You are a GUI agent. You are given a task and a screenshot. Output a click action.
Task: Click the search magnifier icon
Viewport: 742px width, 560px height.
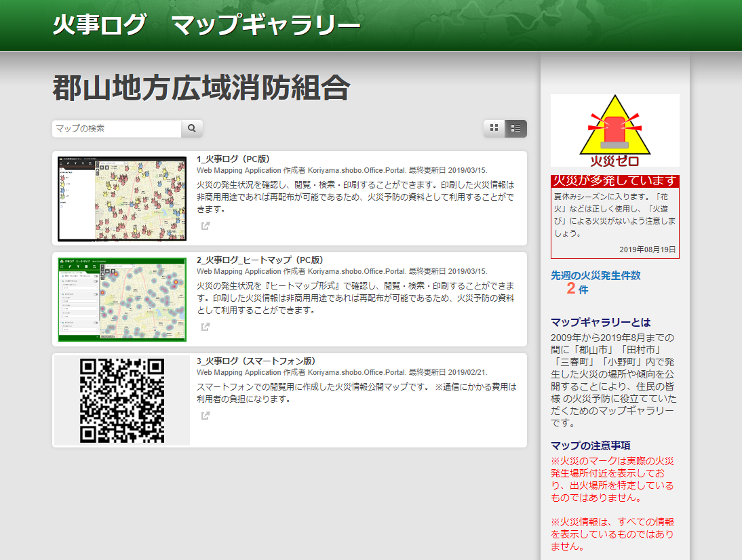coord(193,128)
